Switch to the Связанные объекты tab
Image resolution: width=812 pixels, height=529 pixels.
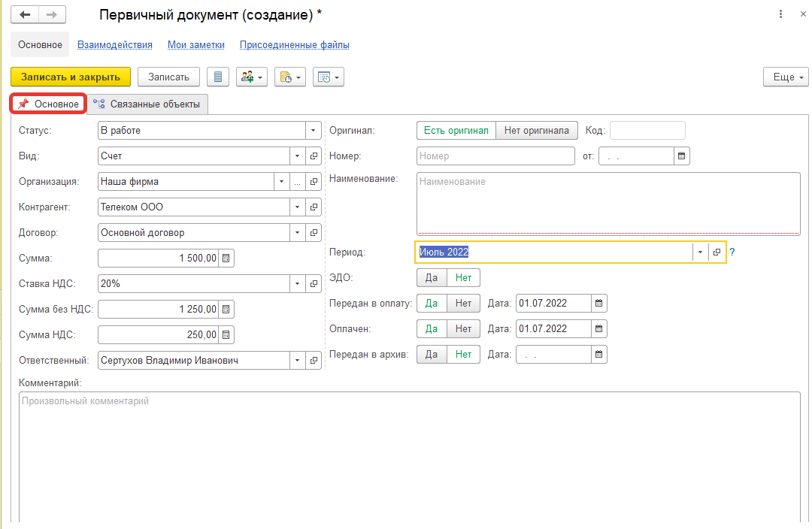pyautogui.click(x=147, y=104)
